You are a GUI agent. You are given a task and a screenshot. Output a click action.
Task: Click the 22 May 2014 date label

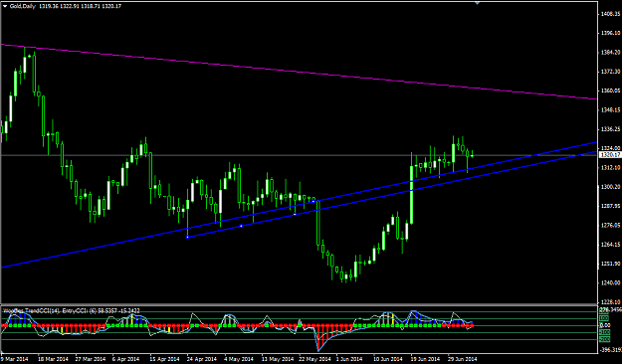tap(314, 359)
